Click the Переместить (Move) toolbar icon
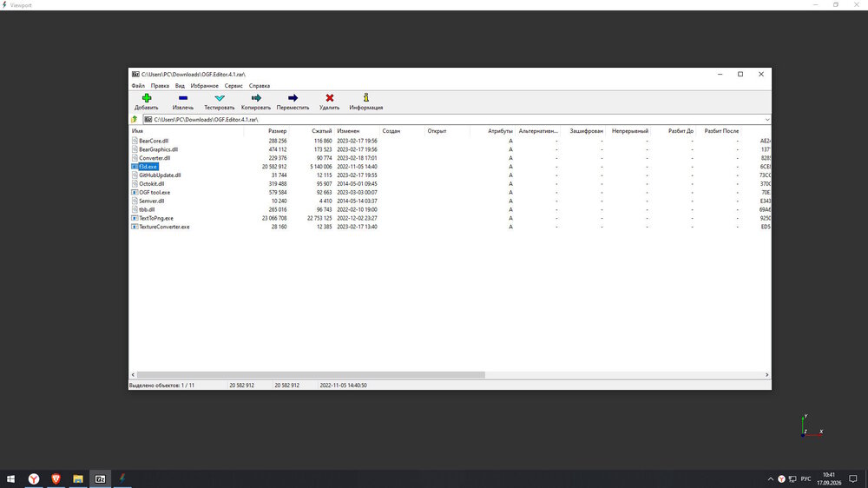 pyautogui.click(x=293, y=98)
